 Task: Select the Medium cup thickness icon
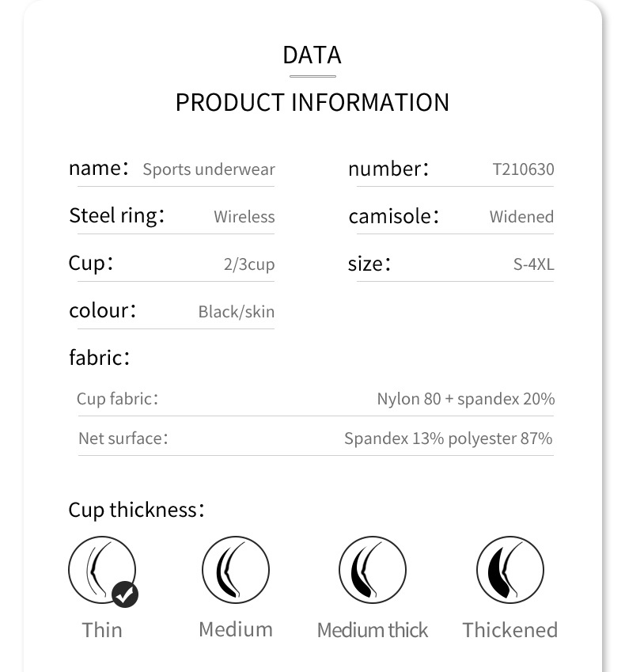pyautogui.click(x=236, y=570)
